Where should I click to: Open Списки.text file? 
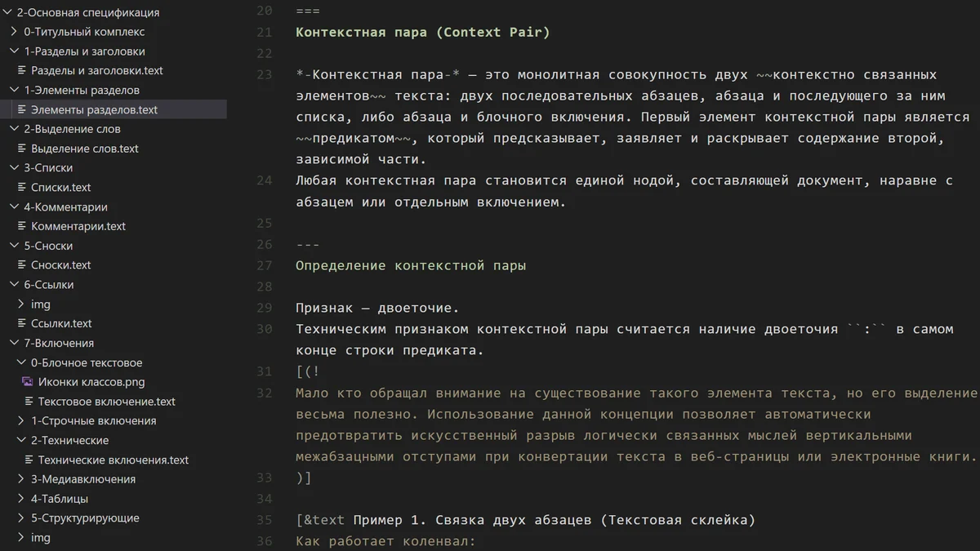[61, 188]
